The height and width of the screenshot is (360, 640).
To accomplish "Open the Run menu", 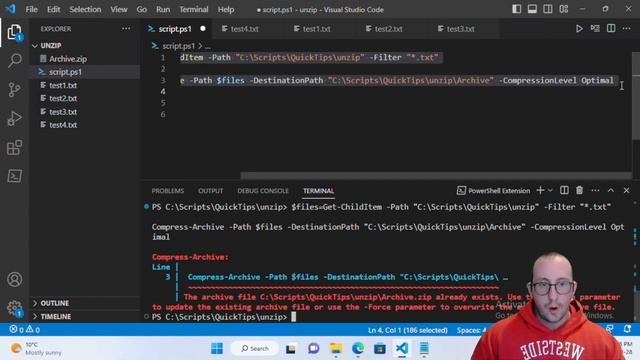I will [163, 9].
